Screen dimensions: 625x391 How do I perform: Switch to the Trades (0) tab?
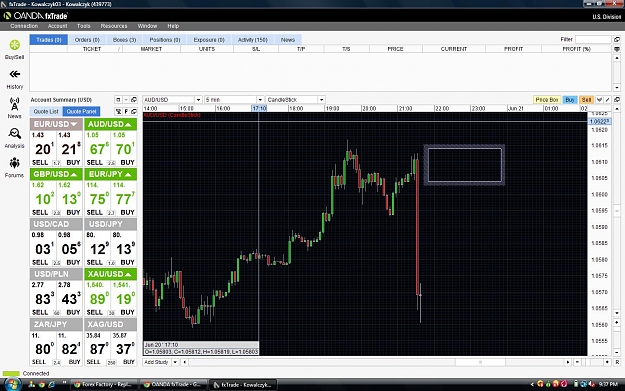[x=49, y=40]
